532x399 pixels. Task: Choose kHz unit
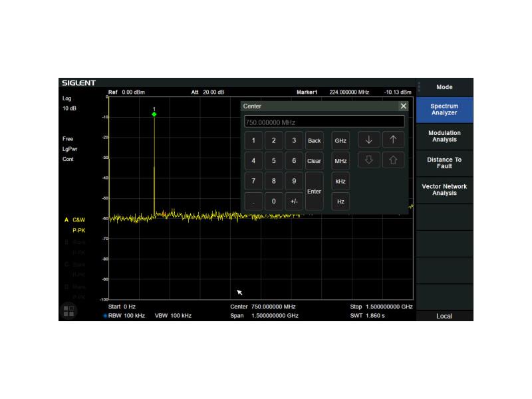(340, 181)
